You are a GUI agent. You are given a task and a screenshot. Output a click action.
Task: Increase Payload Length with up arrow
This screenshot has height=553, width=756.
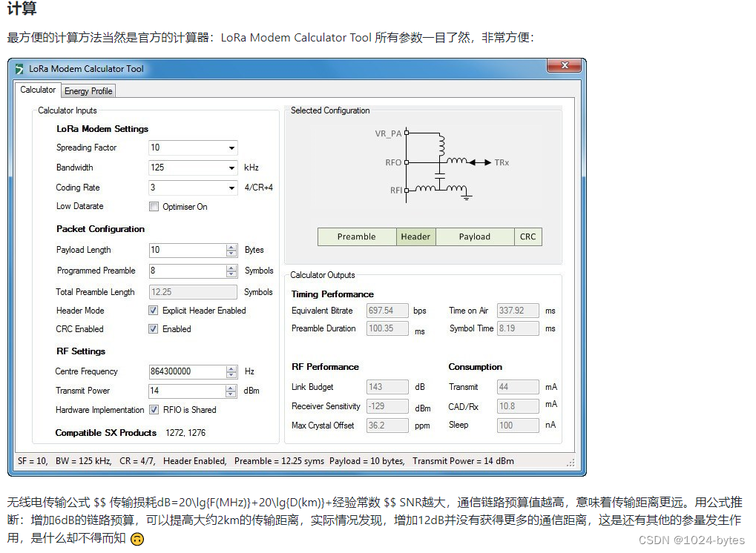pyautogui.click(x=231, y=247)
